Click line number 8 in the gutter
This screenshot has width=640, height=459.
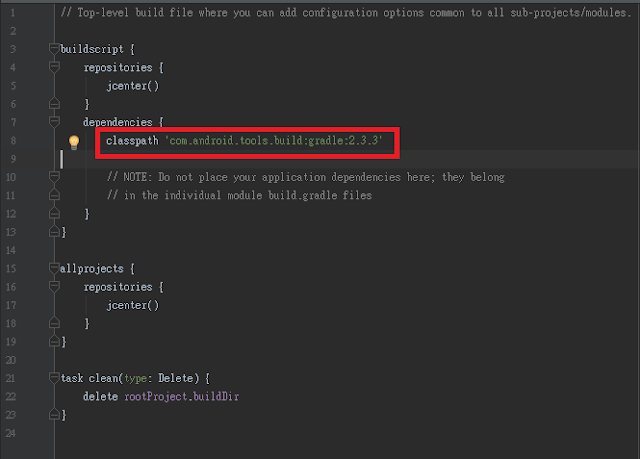click(12, 141)
